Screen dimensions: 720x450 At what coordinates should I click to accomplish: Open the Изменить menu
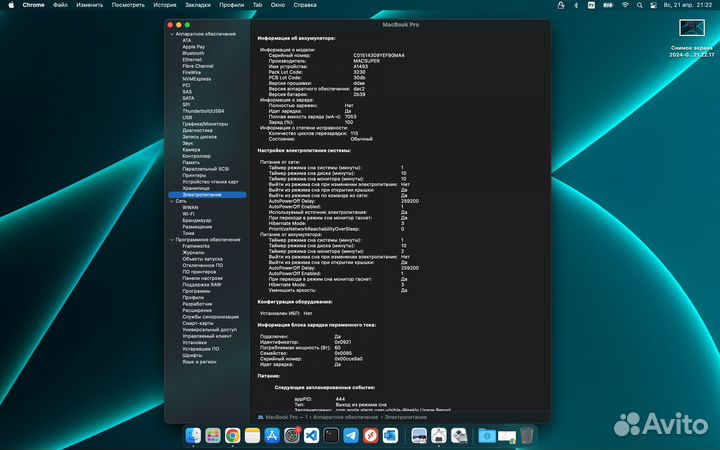90,5
